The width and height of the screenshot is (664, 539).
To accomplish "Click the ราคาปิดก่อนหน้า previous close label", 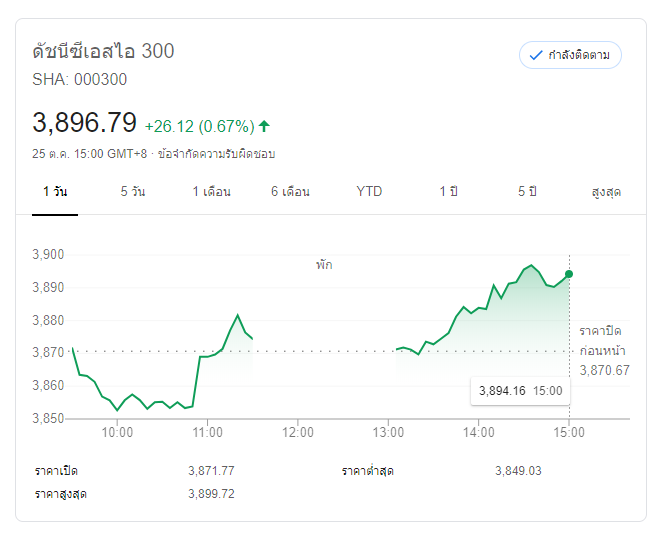I will pos(604,340).
